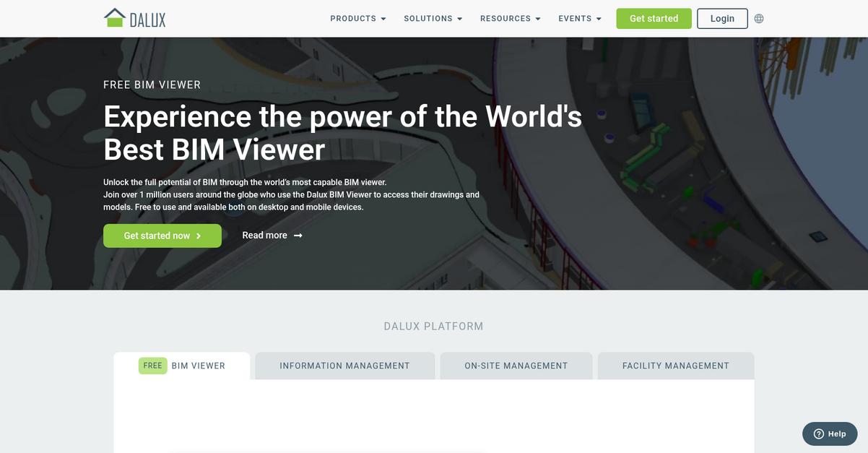Open the language globe icon
This screenshot has height=453, width=868.
(x=759, y=19)
